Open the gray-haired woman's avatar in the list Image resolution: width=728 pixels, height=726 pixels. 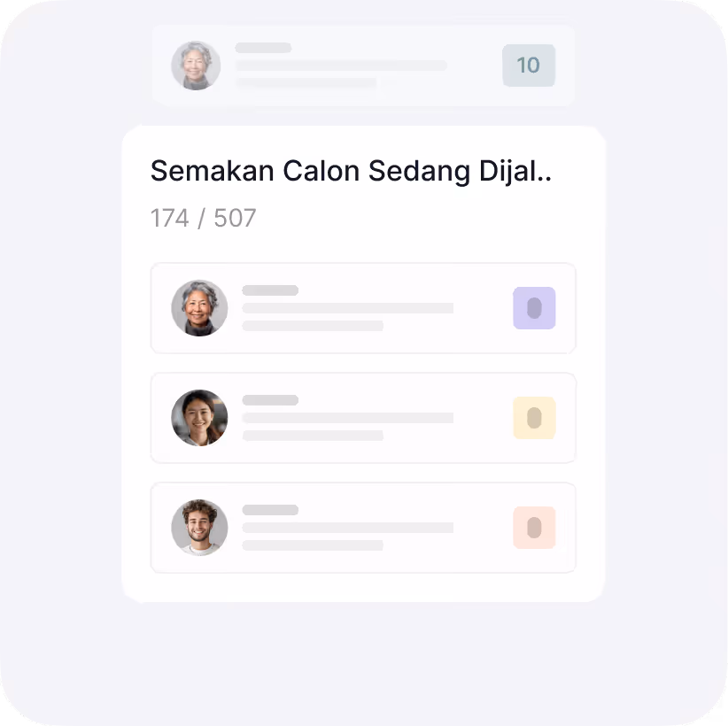[x=199, y=308]
